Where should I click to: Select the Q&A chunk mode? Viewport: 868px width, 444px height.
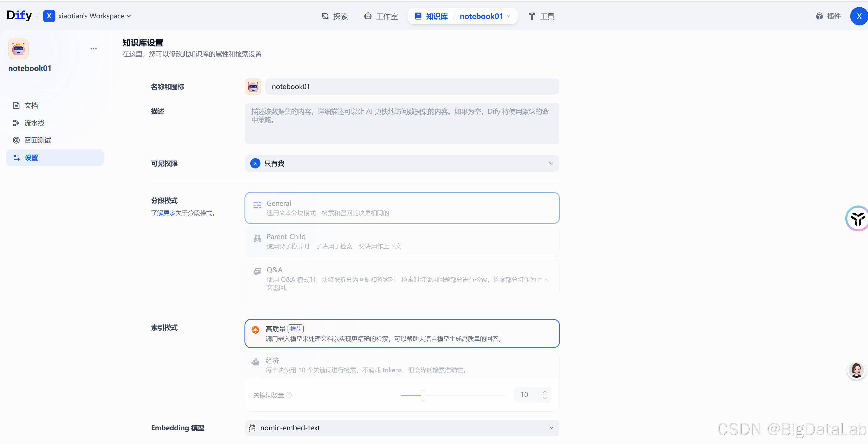coord(402,278)
